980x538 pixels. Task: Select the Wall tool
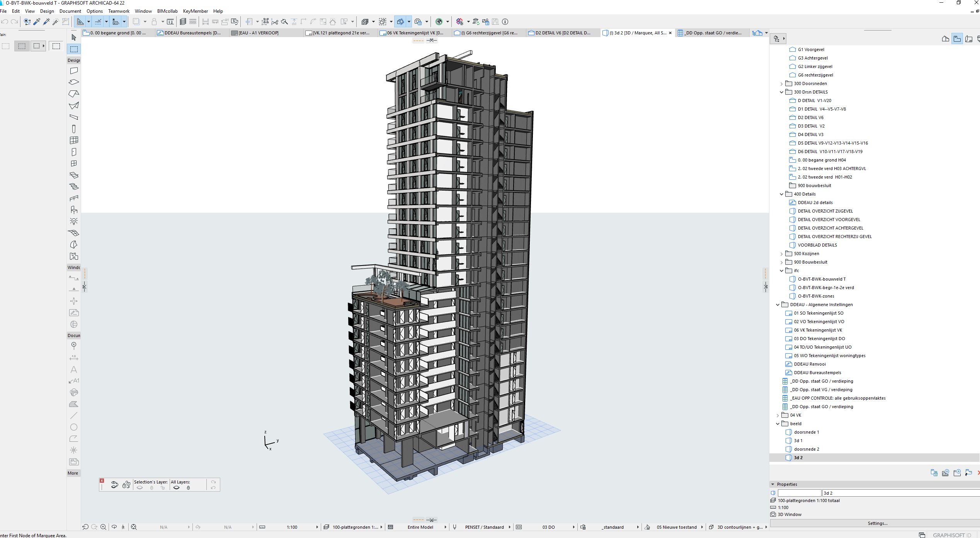pos(74,71)
